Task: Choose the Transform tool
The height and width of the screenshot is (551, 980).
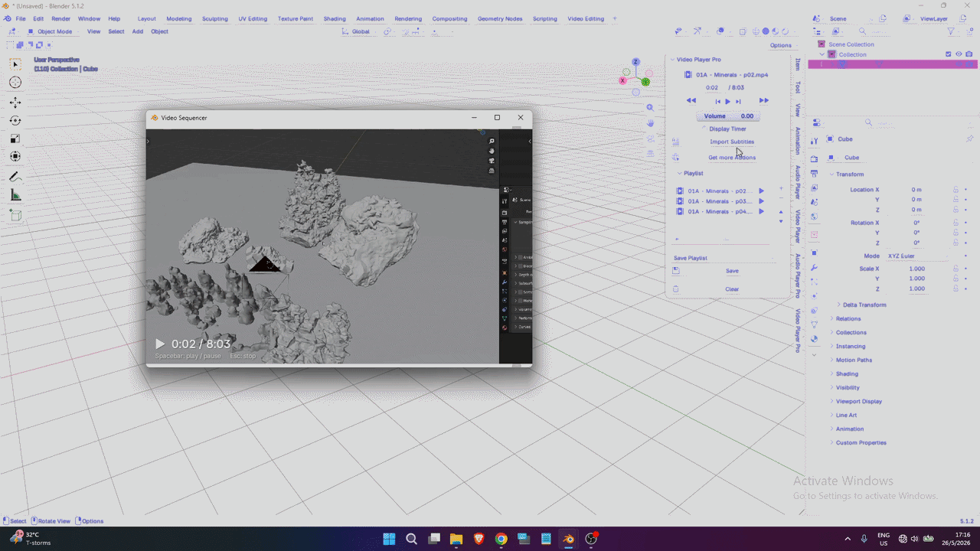Action: click(15, 156)
